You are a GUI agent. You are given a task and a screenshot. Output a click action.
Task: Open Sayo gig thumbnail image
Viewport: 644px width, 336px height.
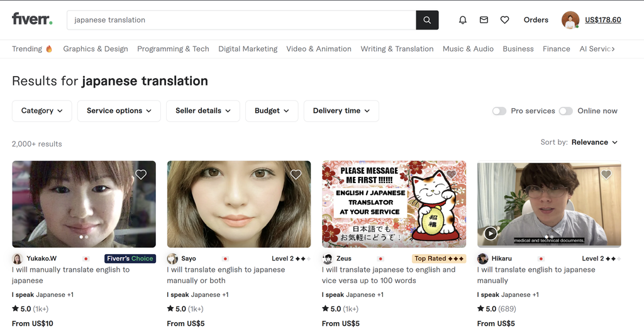click(x=238, y=204)
